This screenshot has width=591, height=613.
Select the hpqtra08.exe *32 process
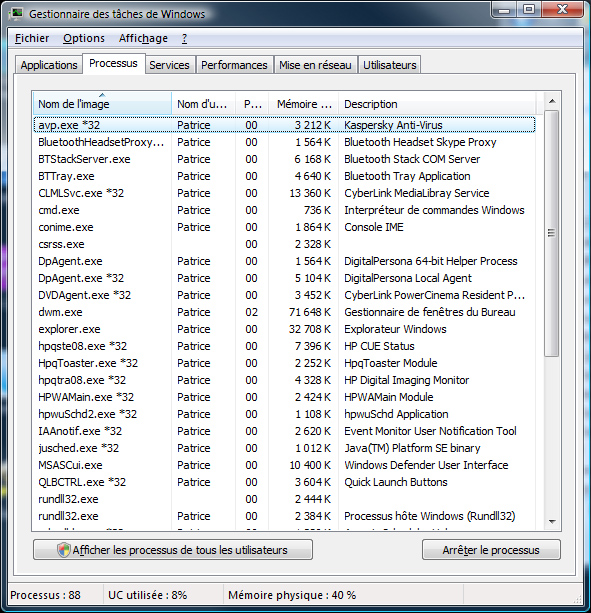284,380
